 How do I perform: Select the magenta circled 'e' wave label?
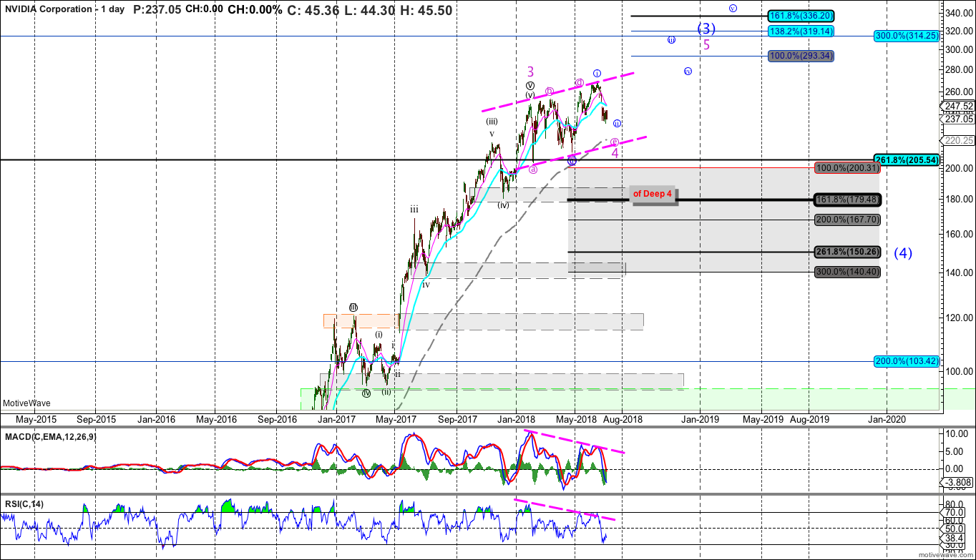pos(615,142)
